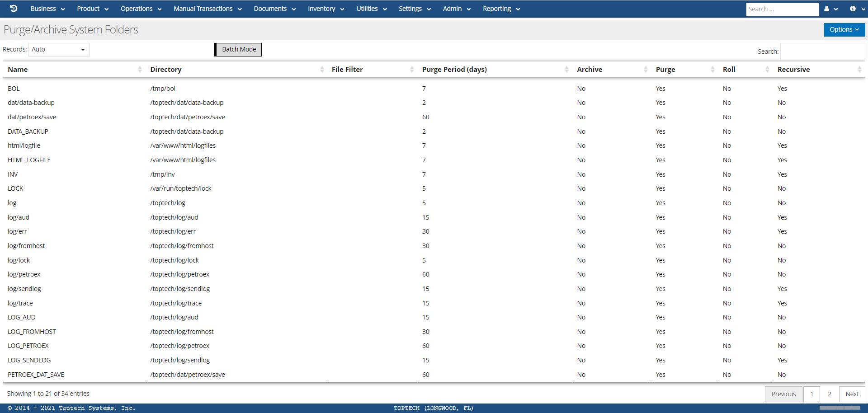Open the Business menu

click(x=47, y=9)
